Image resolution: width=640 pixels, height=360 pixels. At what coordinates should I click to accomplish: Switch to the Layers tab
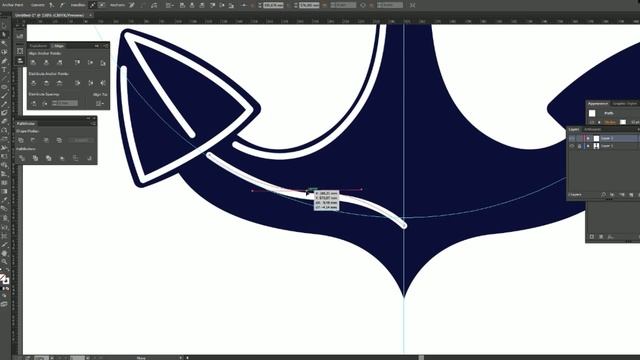[574, 129]
